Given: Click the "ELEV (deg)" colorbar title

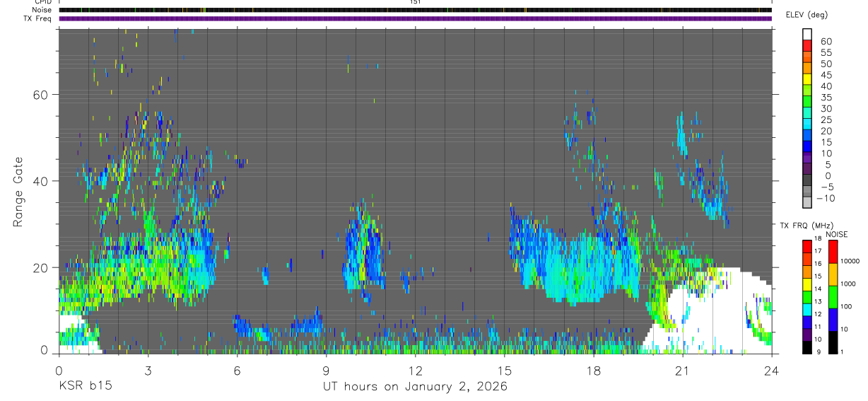Looking at the screenshot, I should coord(807,16).
